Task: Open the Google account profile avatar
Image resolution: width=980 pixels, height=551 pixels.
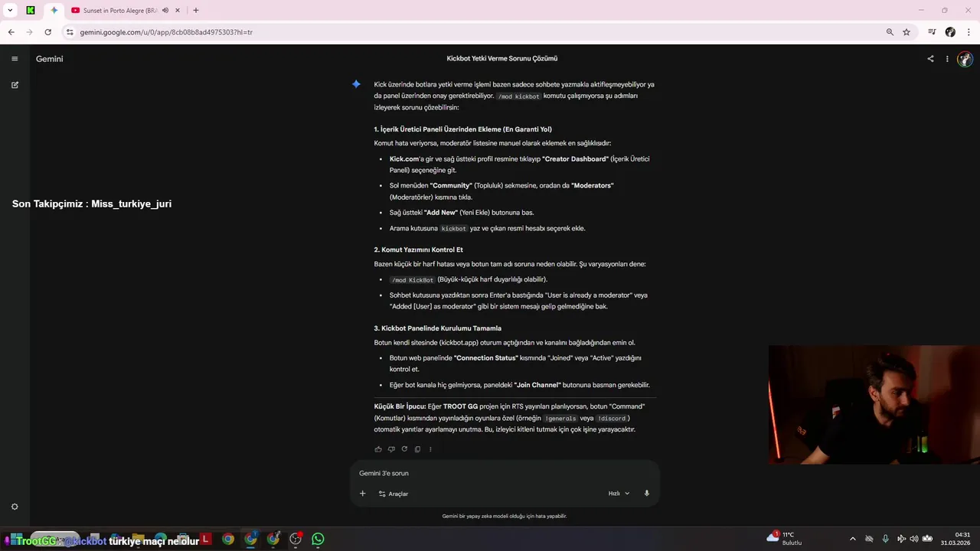Action: click(x=965, y=59)
